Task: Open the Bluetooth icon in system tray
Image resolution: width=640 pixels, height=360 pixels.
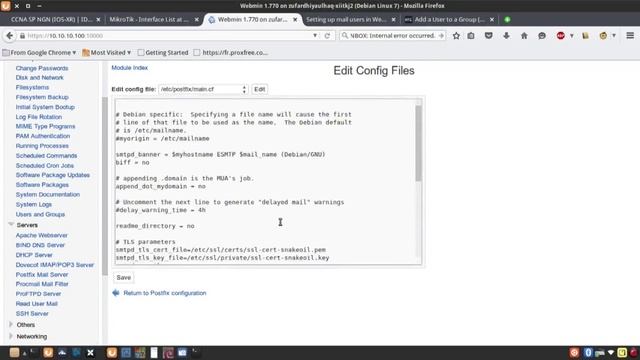Action: tap(588, 352)
